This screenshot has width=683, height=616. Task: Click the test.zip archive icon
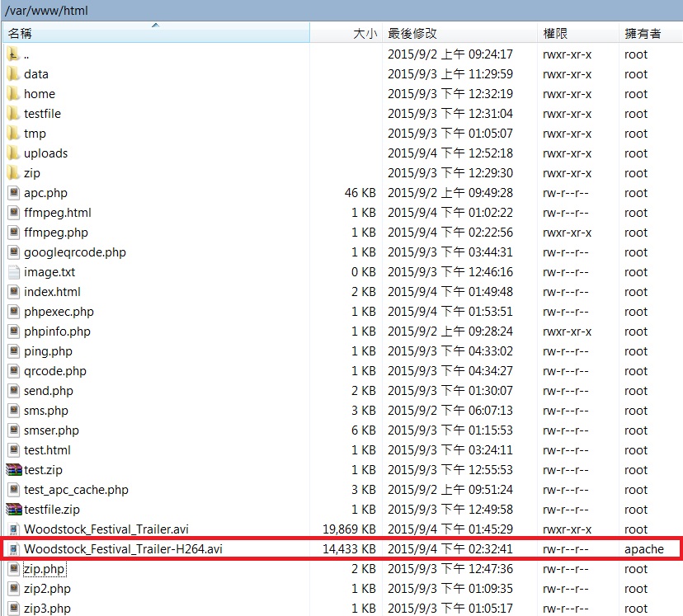(x=14, y=470)
